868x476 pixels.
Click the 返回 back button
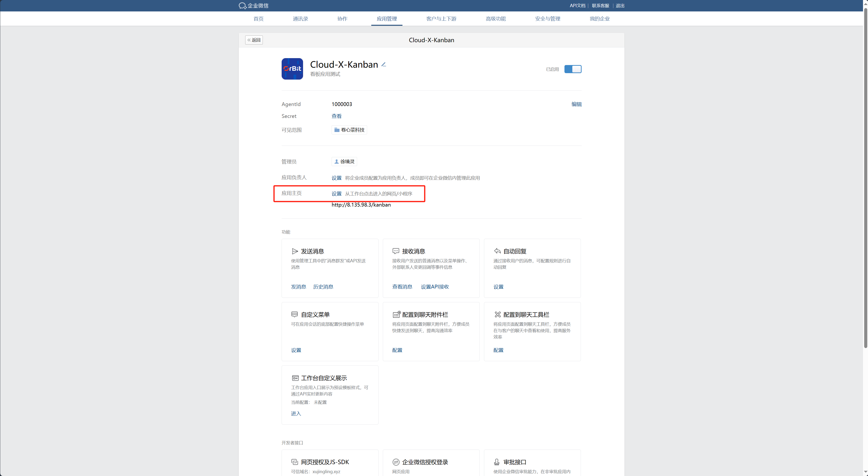coord(254,40)
